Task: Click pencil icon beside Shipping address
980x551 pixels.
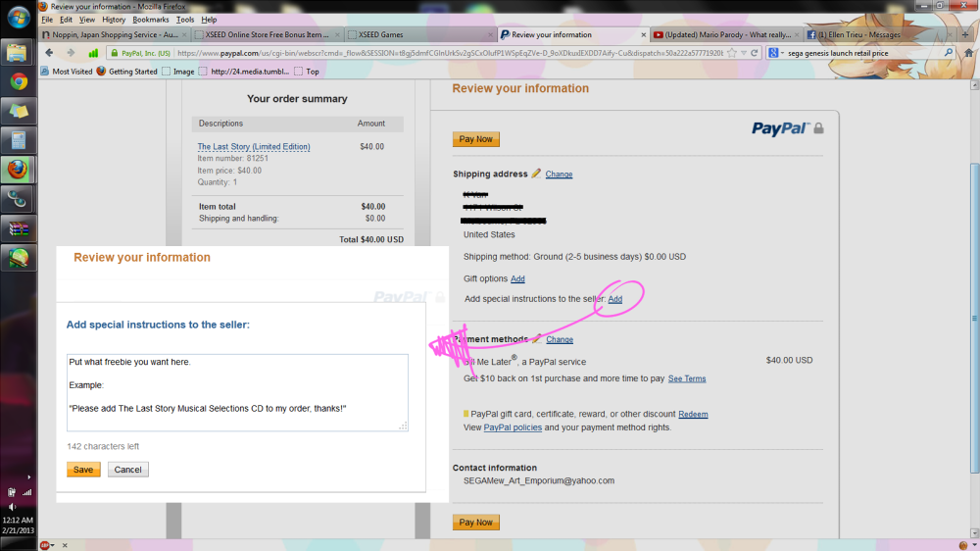Action: pyautogui.click(x=536, y=174)
